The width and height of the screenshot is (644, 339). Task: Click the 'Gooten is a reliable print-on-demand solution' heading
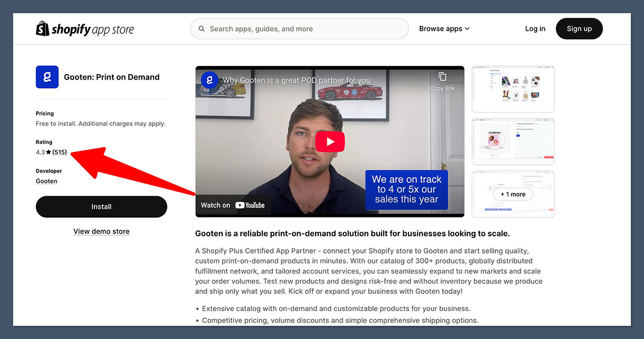click(353, 234)
